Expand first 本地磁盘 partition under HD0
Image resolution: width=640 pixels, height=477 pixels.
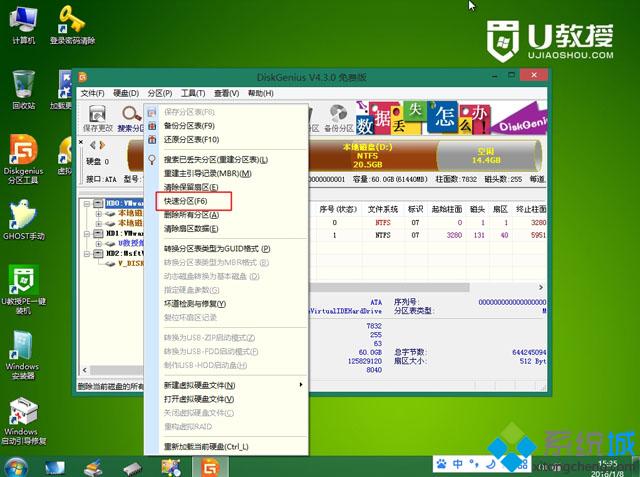[98, 213]
